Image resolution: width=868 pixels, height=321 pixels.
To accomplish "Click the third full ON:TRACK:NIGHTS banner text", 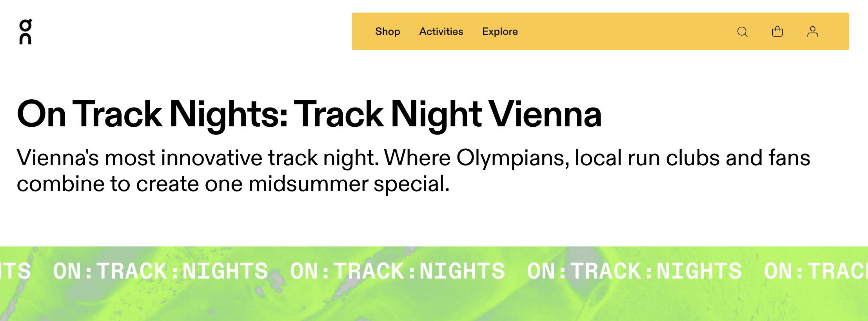I will pos(634,271).
